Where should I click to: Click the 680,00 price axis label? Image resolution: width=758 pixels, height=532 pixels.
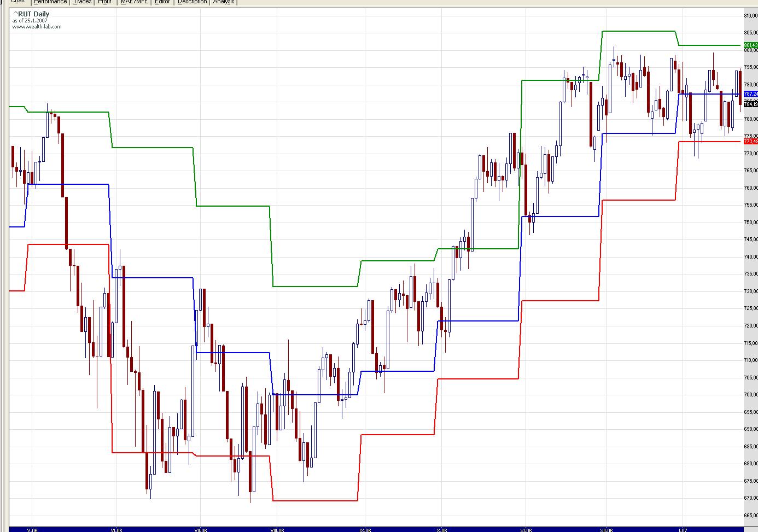751,464
